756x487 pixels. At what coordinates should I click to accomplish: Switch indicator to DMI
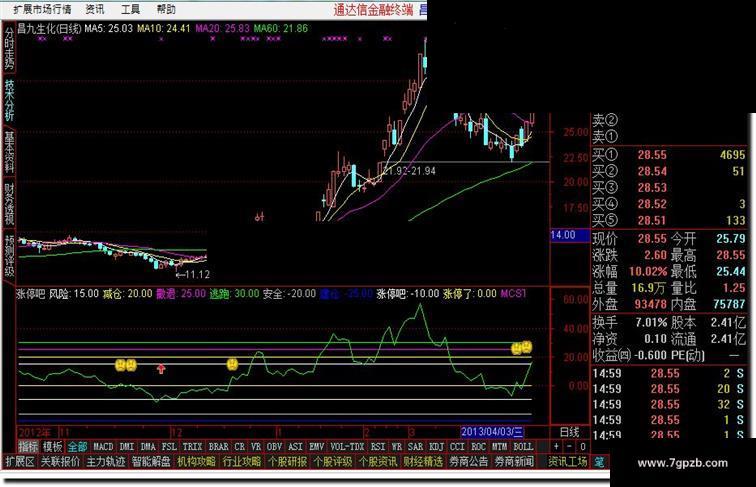point(127,446)
